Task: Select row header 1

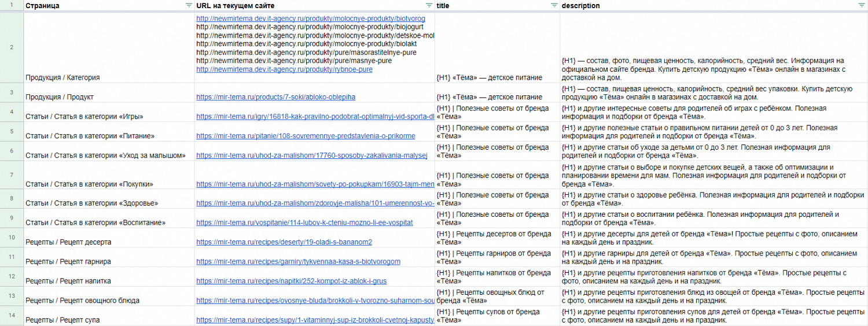Action: pos(12,5)
